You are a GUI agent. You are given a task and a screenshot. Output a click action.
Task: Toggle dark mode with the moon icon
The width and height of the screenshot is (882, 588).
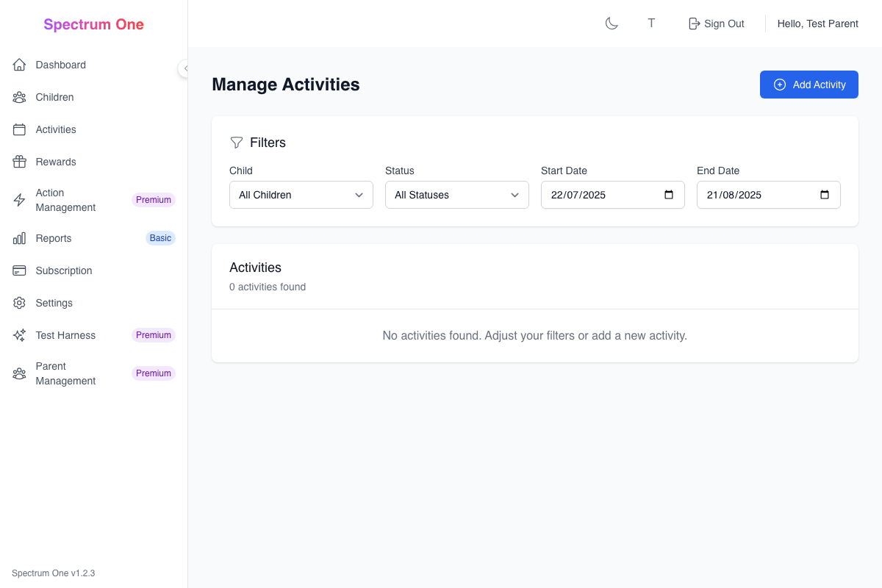click(612, 23)
